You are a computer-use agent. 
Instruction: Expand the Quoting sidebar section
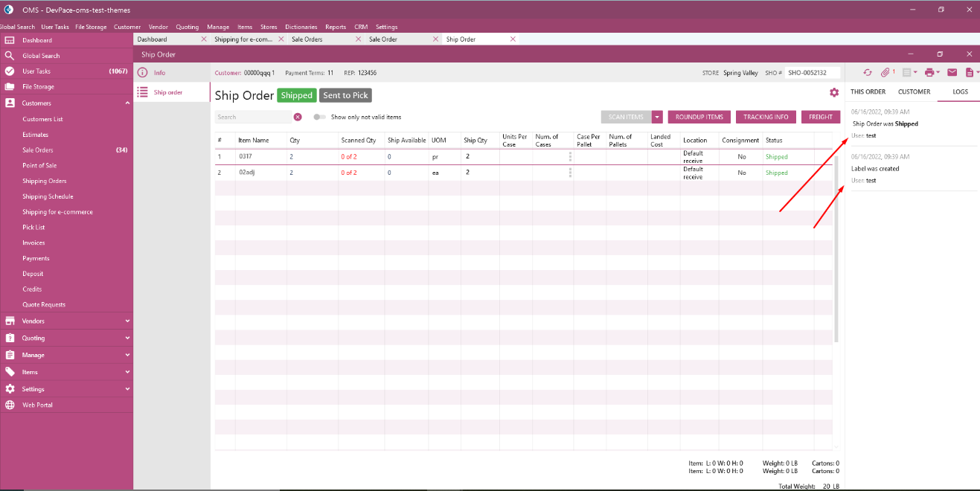pos(127,338)
